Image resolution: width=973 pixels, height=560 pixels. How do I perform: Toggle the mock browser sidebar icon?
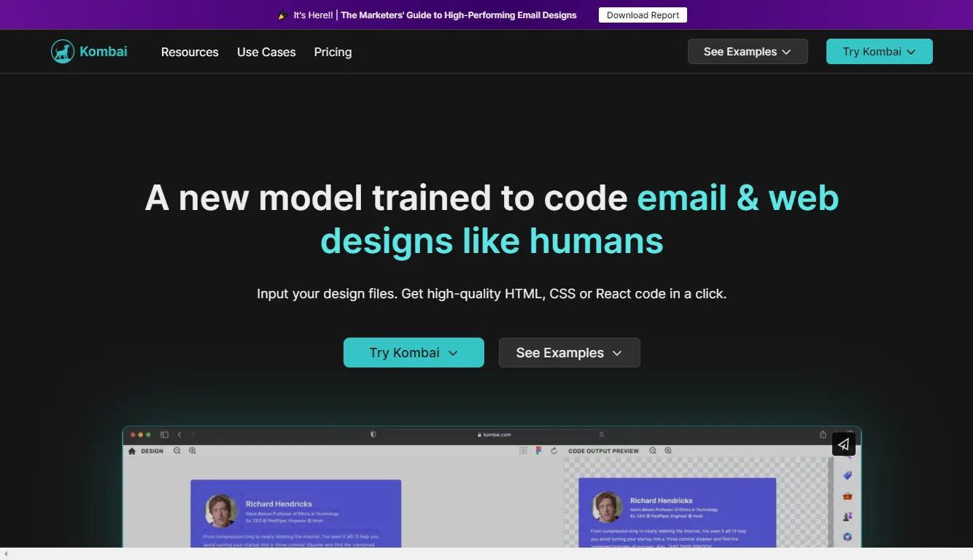click(164, 435)
